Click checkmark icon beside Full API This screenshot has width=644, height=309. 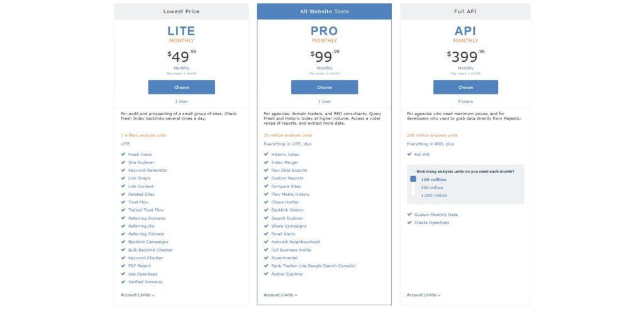click(x=409, y=154)
